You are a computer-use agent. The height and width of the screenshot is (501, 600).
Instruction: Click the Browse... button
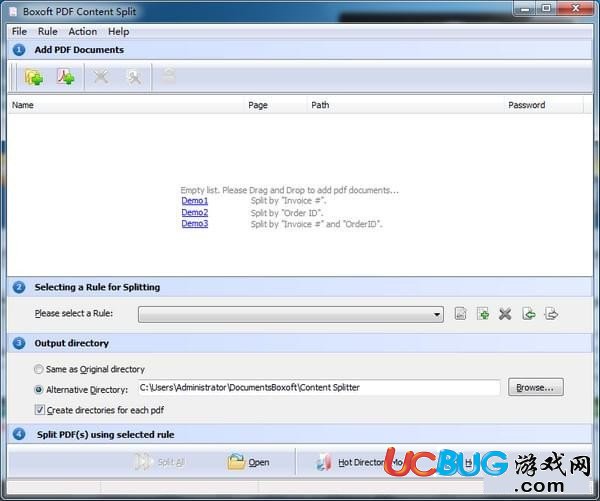[x=535, y=387]
